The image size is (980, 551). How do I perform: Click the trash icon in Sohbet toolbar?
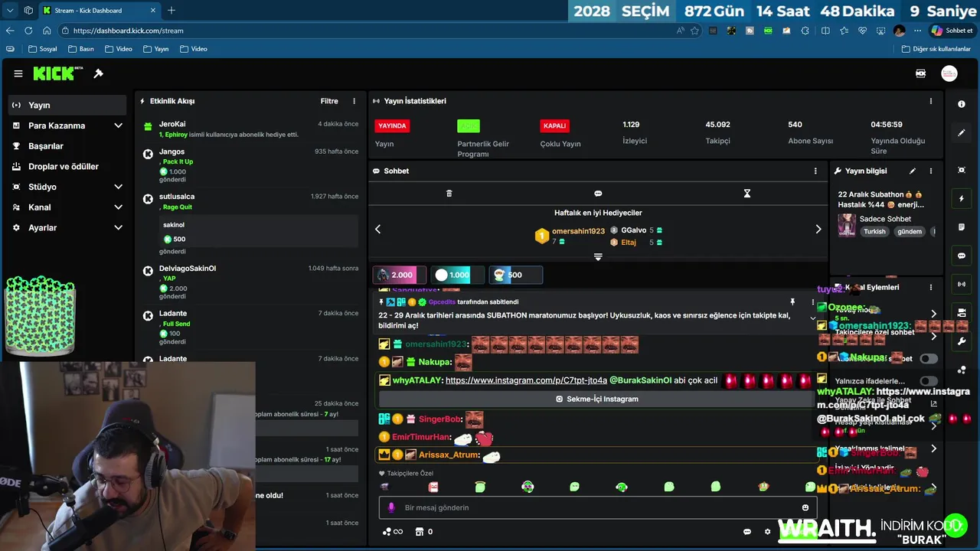449,194
